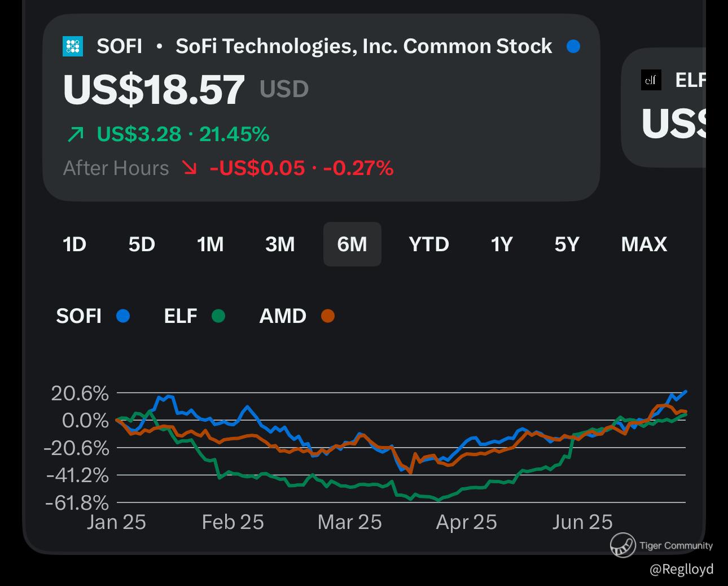This screenshot has height=586, width=728.
Task: Toggle the AMD orange legend dot
Action: (x=327, y=316)
